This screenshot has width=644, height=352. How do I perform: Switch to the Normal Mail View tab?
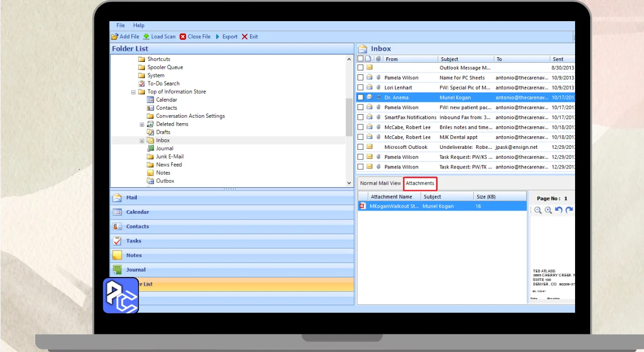(x=380, y=184)
